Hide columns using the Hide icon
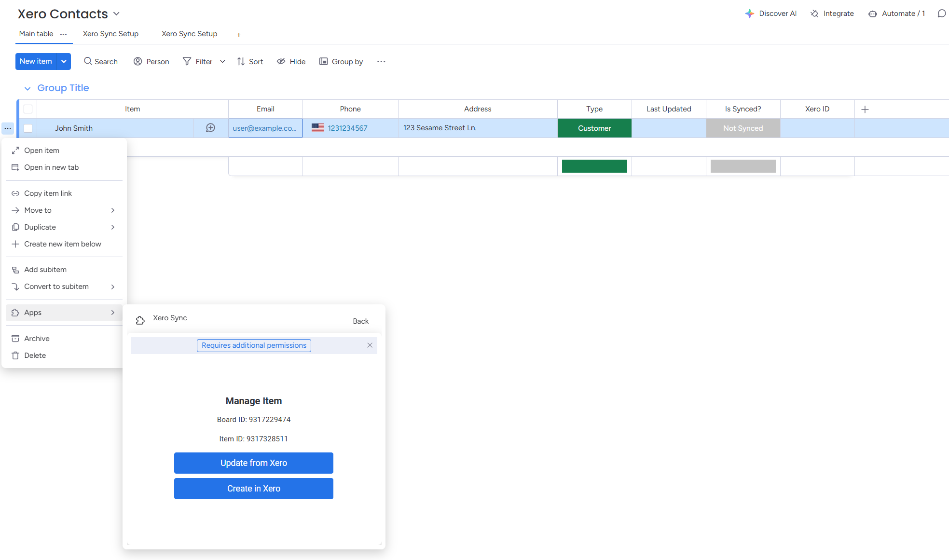The width and height of the screenshot is (949, 560). 290,61
